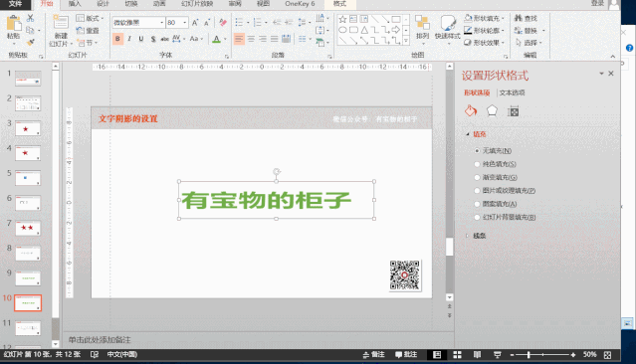Open Effects pentagon tab in format pane
The image size is (636, 364).
click(x=492, y=110)
